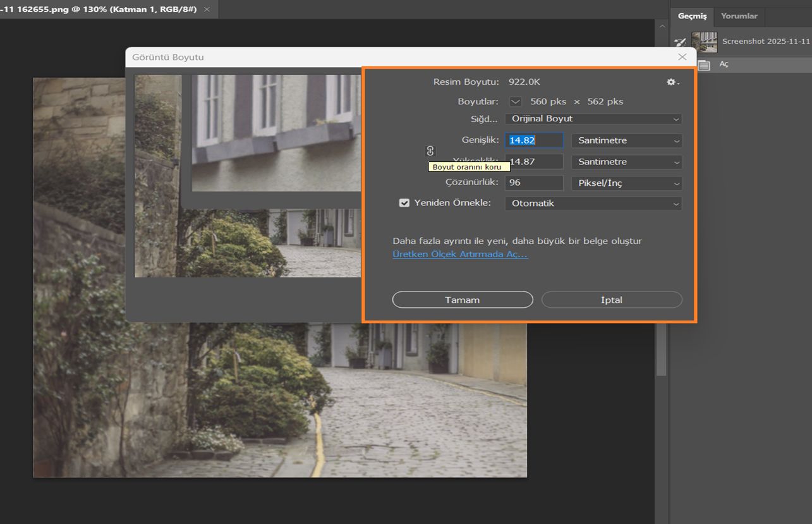Select the Screenshot snapshot thumbnail in history

(x=704, y=42)
